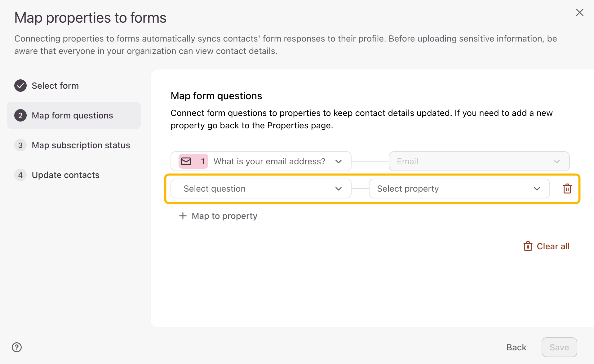Click the help question mark icon
This screenshot has width=594, height=364.
click(17, 347)
